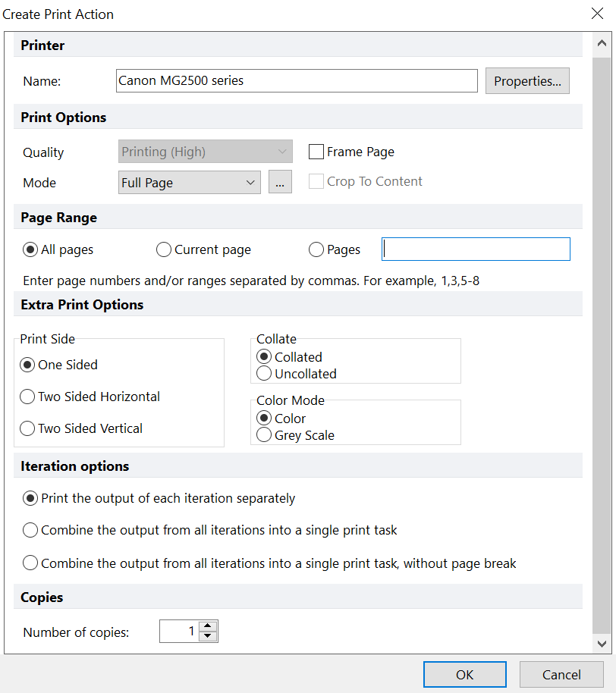The image size is (616, 693).
Task: Close the Create Print Action dialog
Action: (597, 14)
